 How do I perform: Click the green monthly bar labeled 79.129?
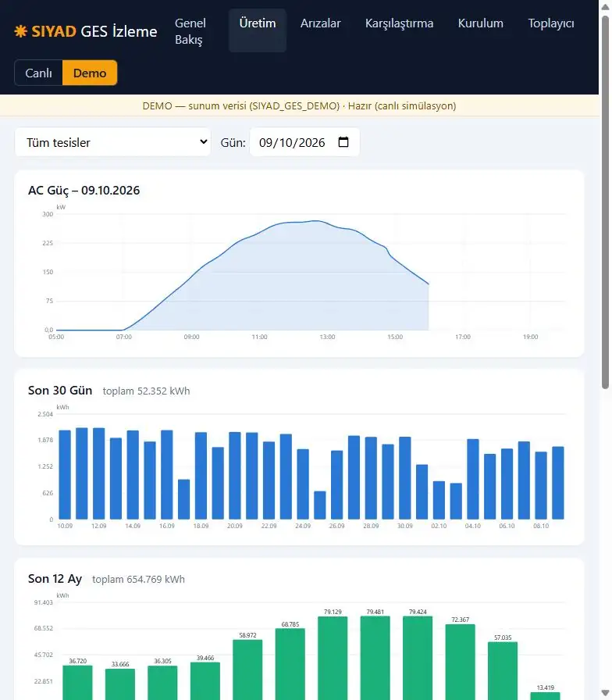click(x=333, y=658)
